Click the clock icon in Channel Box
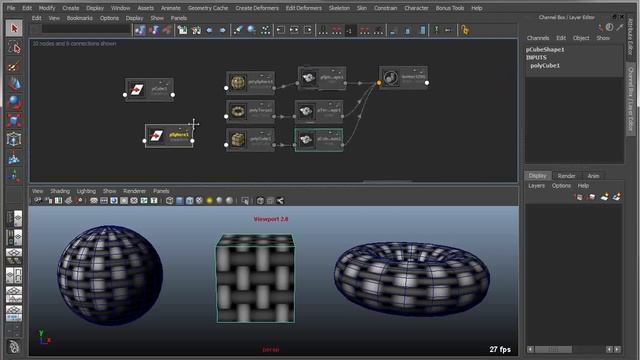640x360 pixels. 609,27
